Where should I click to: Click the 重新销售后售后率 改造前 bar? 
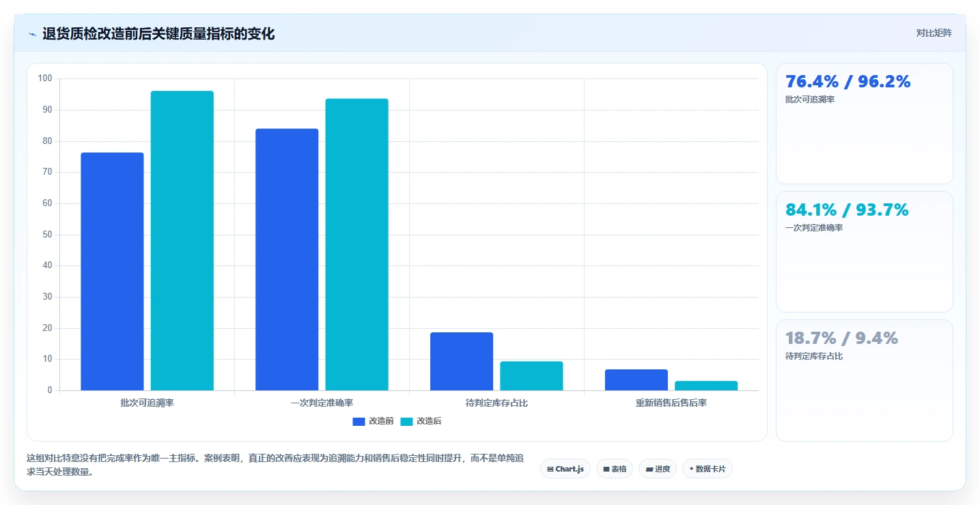[636, 380]
